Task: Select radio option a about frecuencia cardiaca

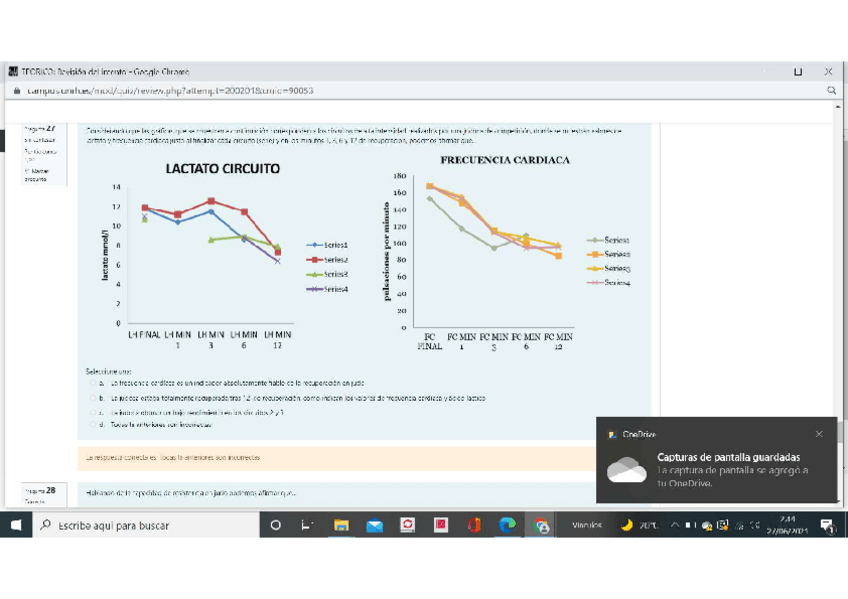Action: tap(93, 383)
